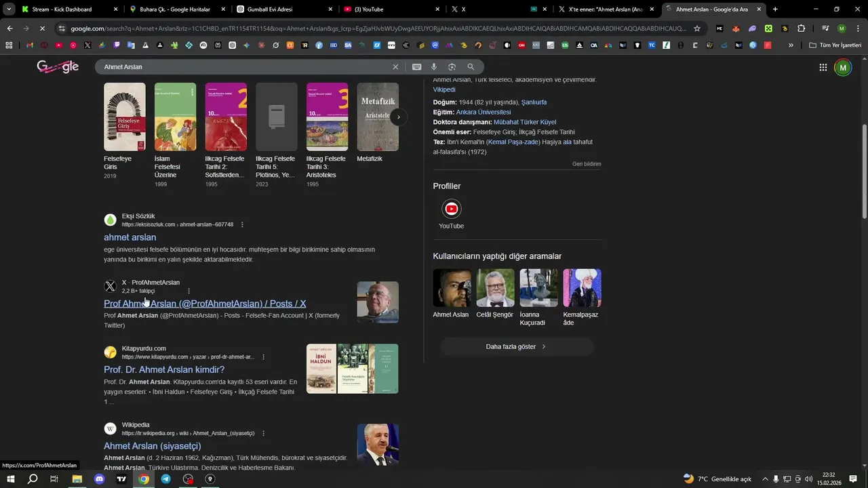The height and width of the screenshot is (488, 868).
Task: Expand Daha fazla göster related searches
Action: 517,346
